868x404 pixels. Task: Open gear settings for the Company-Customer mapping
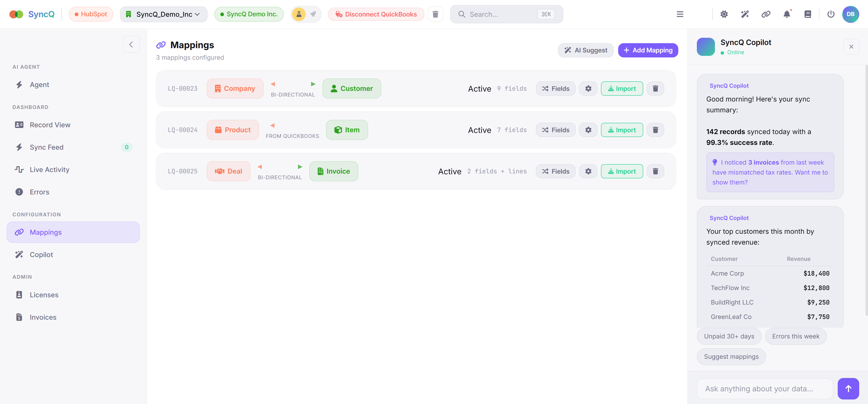point(588,88)
